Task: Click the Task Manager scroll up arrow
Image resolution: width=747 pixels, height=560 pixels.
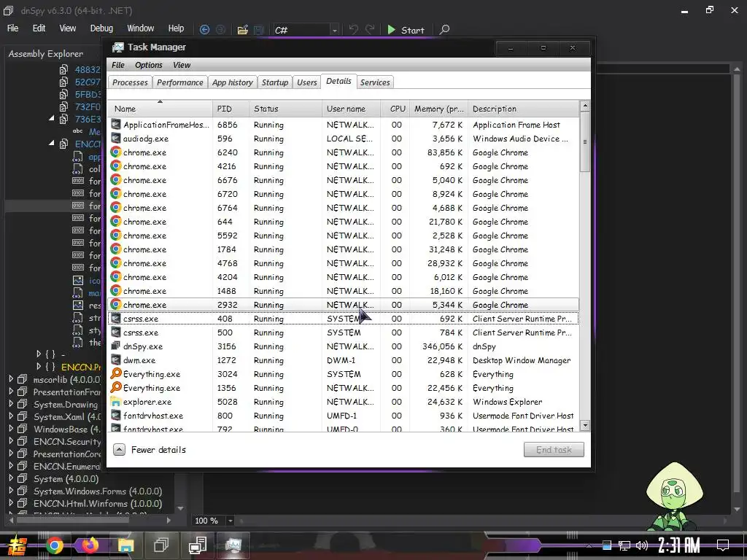Action: click(585, 106)
